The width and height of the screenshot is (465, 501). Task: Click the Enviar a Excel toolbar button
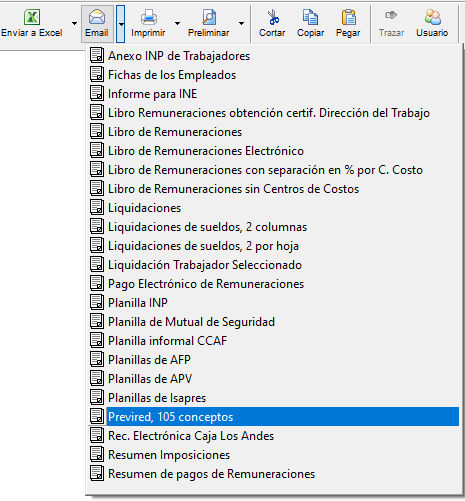point(32,23)
